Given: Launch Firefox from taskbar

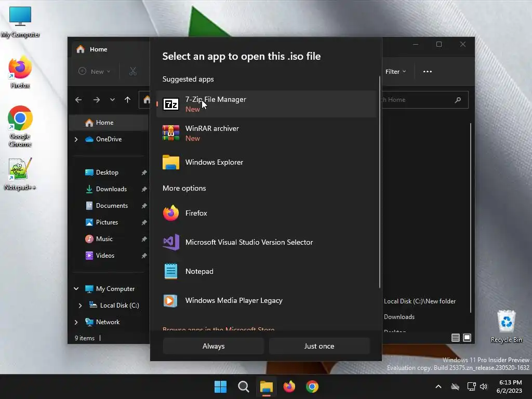Looking at the screenshot, I should point(289,387).
